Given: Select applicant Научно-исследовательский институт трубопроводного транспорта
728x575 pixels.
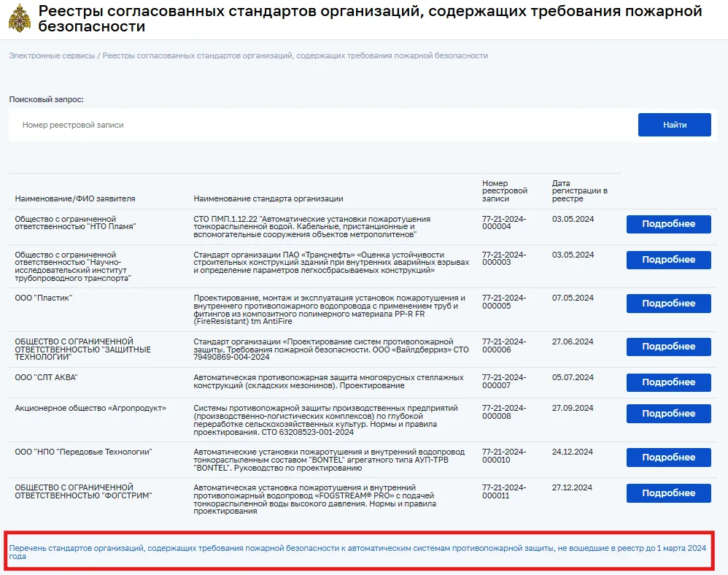Looking at the screenshot, I should coord(73,266).
